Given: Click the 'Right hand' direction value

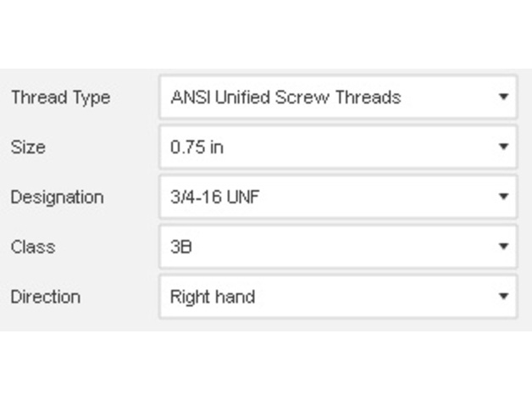Looking at the screenshot, I should click(x=212, y=297).
